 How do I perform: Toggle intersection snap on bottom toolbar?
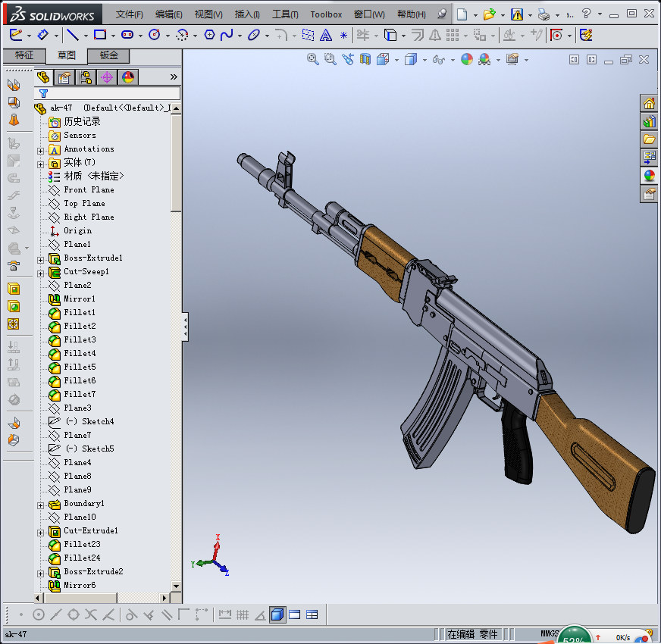point(91,615)
